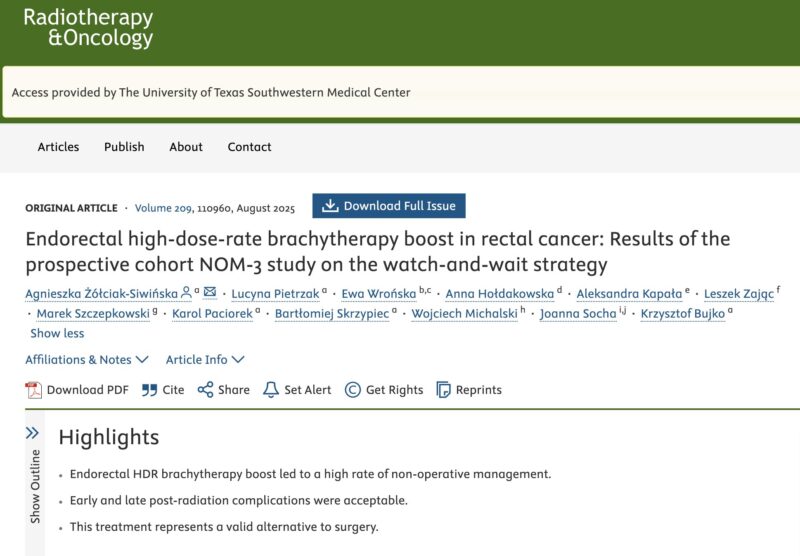Expand the Article Info dropdown
This screenshot has height=556, width=800.
(205, 360)
